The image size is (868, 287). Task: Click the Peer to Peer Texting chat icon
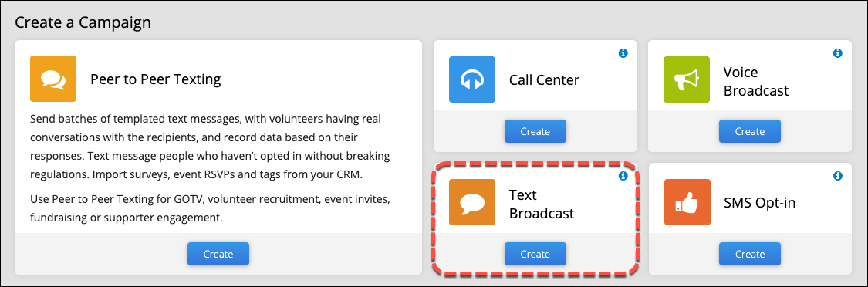pos(53,79)
